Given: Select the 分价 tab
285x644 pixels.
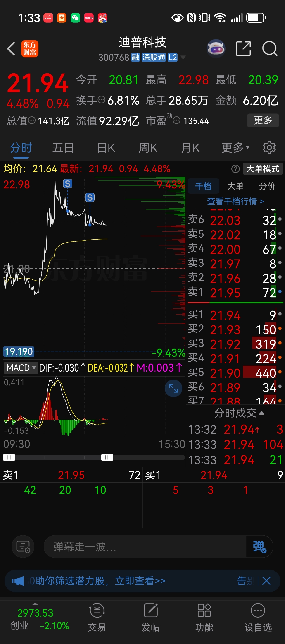Looking at the screenshot, I should pyautogui.click(x=267, y=186).
